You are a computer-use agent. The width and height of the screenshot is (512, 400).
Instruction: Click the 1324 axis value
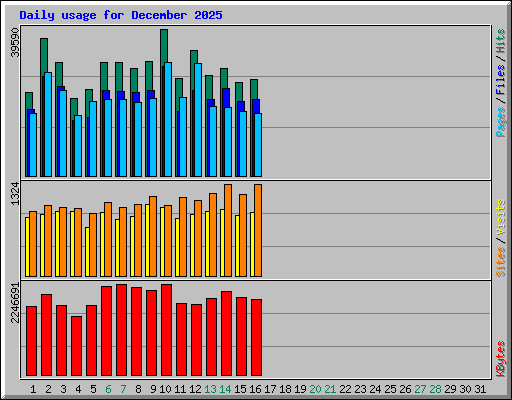click(x=15, y=193)
